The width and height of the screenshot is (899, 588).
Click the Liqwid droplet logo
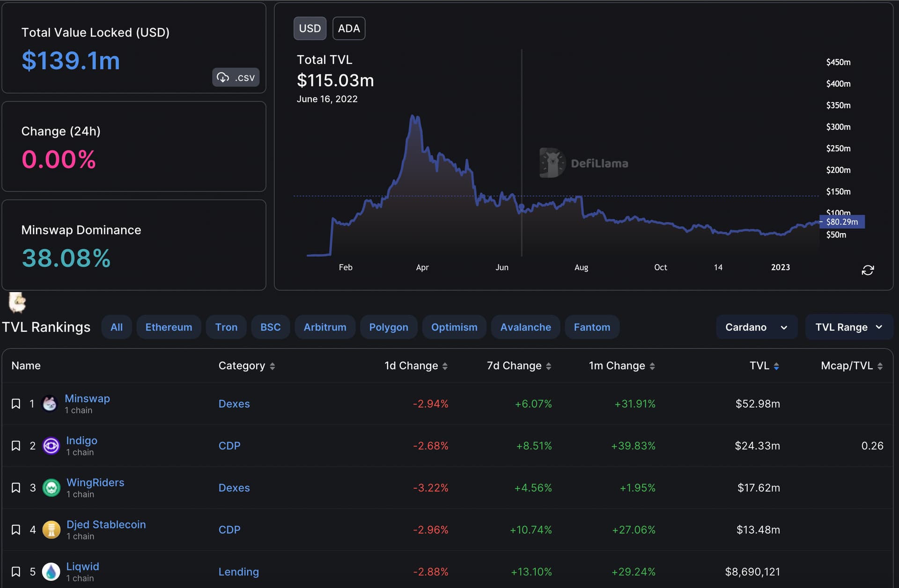[51, 572]
